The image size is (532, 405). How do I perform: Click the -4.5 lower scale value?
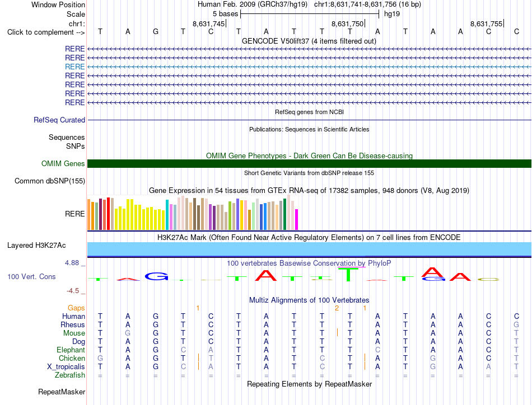coord(73,291)
